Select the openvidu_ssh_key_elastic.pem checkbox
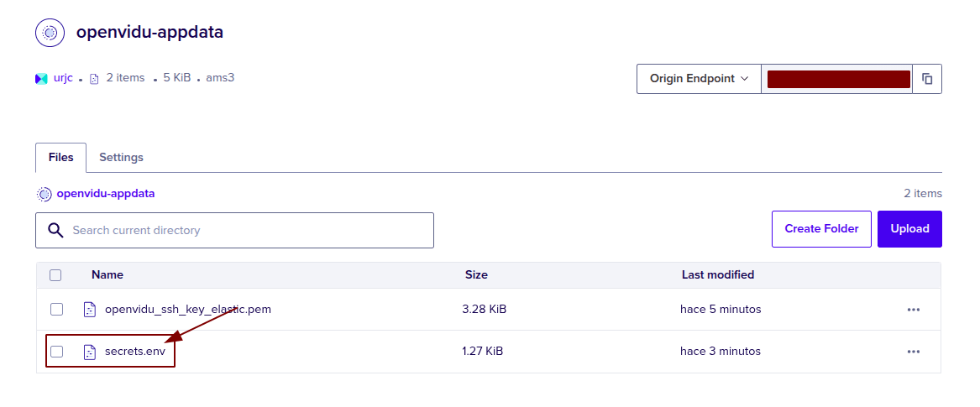This screenshot has height=407, width=980. (x=56, y=310)
